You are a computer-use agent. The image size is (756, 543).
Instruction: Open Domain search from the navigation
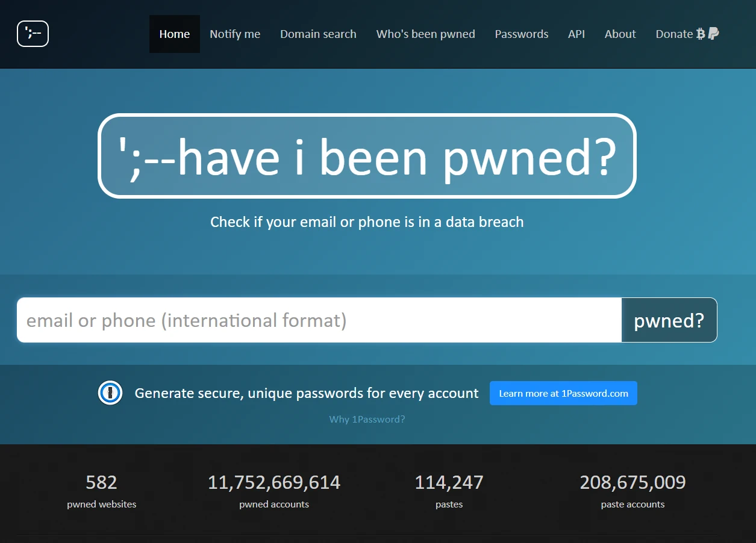318,34
